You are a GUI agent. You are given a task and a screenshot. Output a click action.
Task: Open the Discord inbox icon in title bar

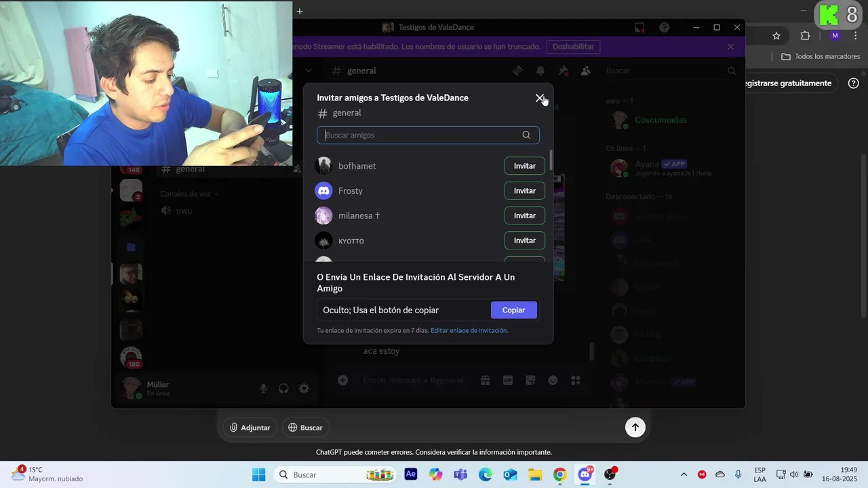639,28
